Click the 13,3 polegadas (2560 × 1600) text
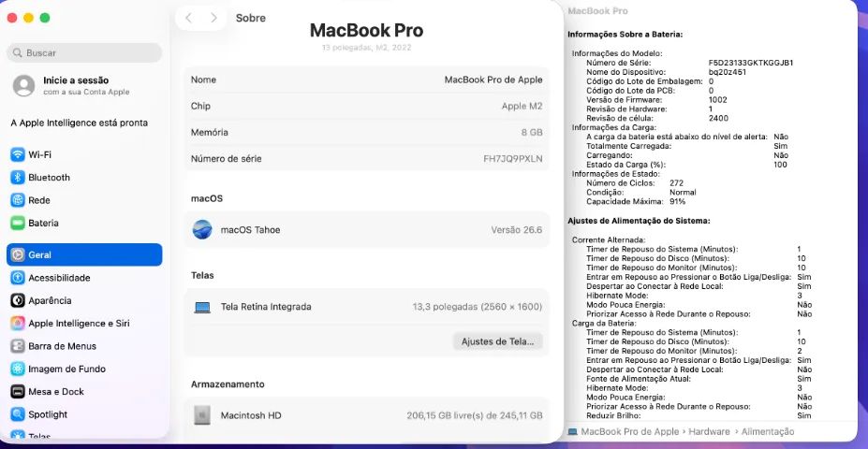The height and width of the screenshot is (449, 868). 478,307
